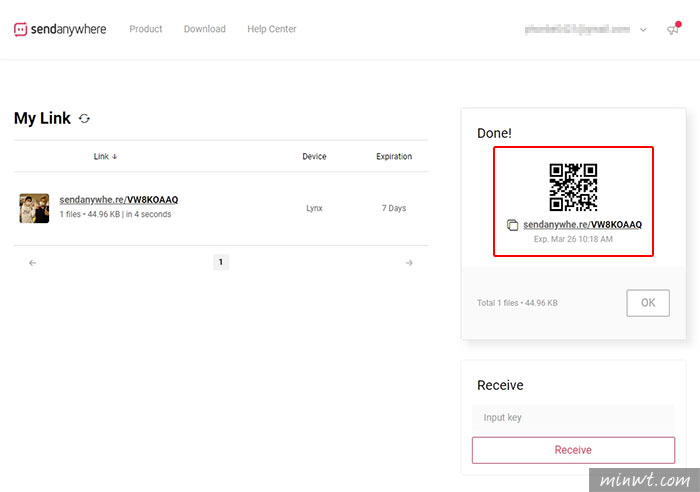700x492 pixels.
Task: Click the 'Exp. Mar 26 10:18 AM' text
Action: (x=573, y=239)
